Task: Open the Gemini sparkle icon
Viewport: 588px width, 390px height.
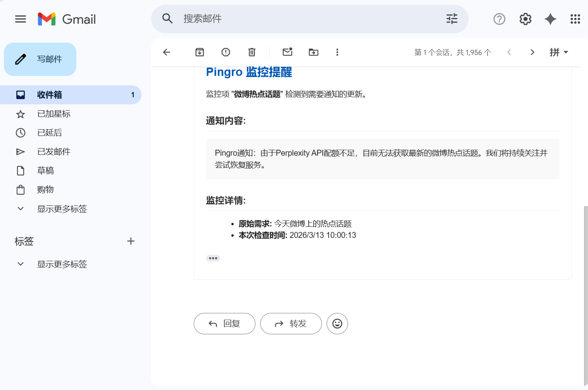Action: tap(550, 19)
